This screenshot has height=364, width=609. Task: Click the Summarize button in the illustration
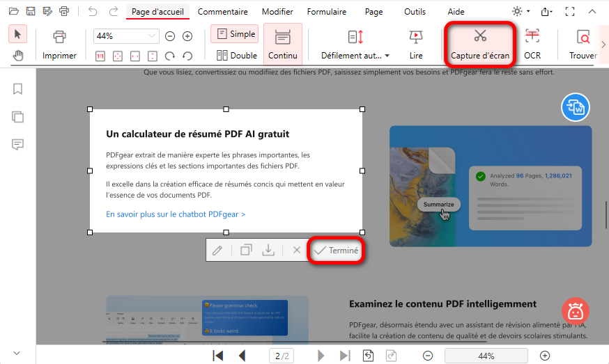coord(438,205)
